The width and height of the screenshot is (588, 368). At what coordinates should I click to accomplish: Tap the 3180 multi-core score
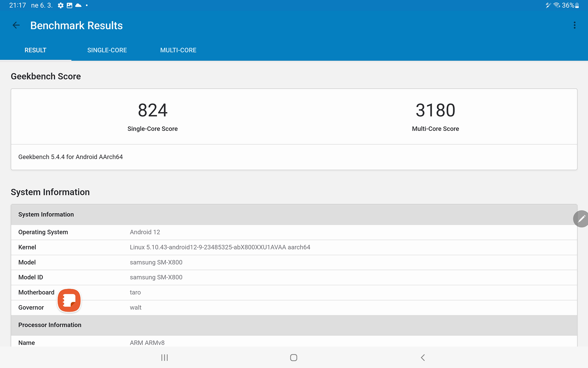tap(435, 110)
